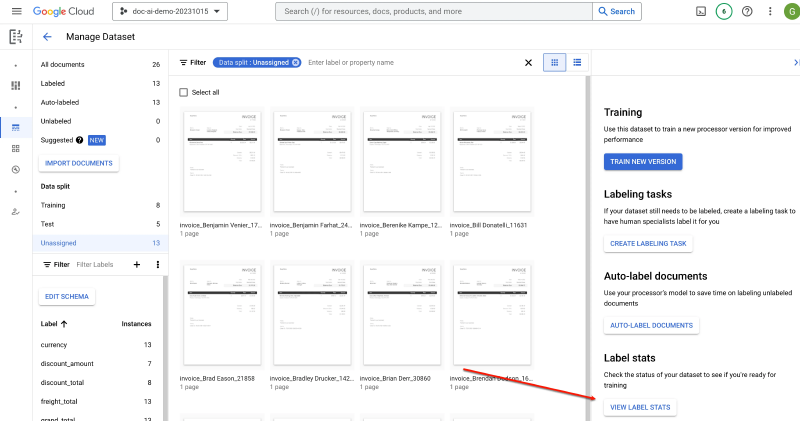This screenshot has height=421, width=800.
Task: Click AUTO-LABEL DOCUMENTS button
Action: click(x=652, y=326)
